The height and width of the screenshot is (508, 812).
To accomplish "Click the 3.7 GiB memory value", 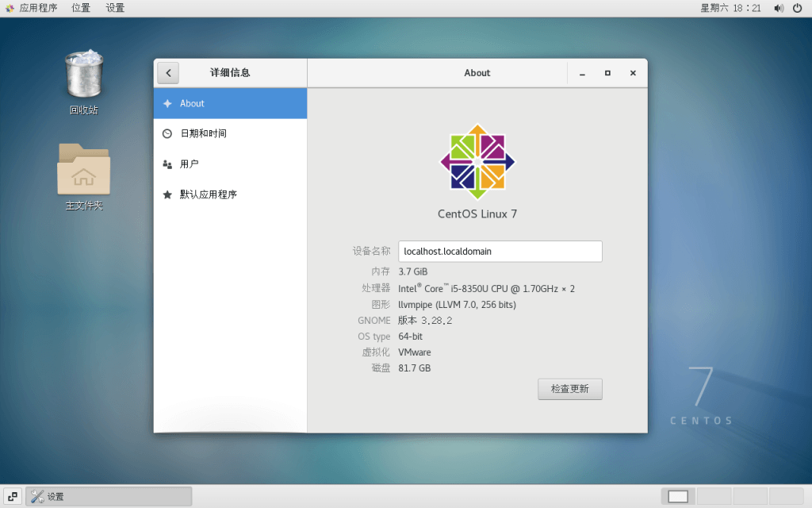I will [412, 271].
